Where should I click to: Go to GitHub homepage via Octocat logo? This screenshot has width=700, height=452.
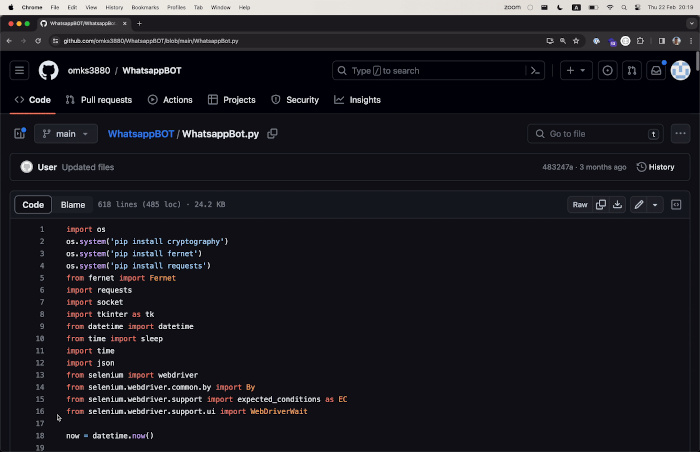[48, 71]
